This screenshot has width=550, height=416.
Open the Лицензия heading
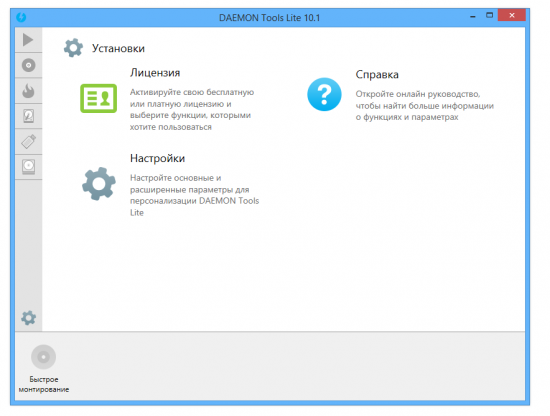[x=155, y=73]
